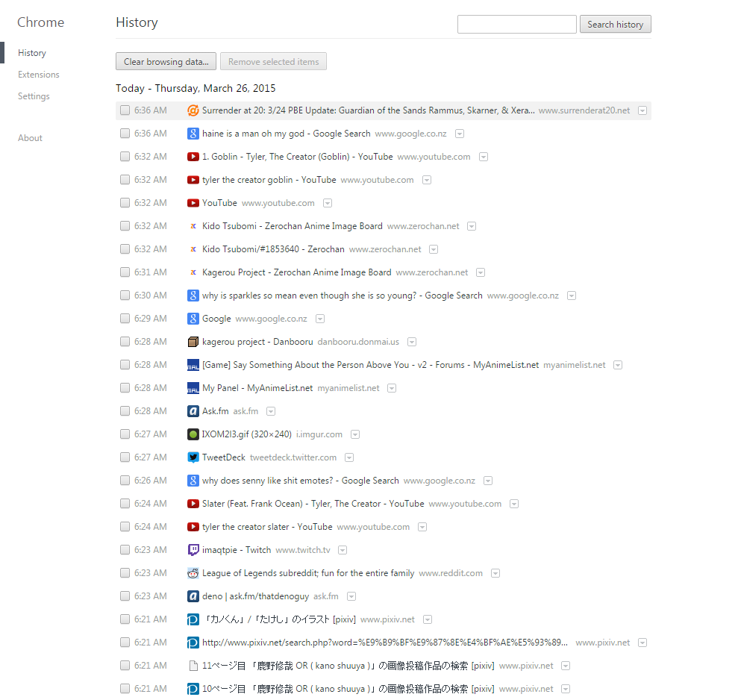Screen dimensions: 738x700
Task: Open dropdown arrow for Surrender at 20 entry
Action: click(642, 110)
